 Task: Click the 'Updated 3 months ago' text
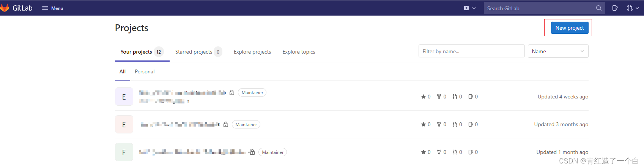tap(561, 124)
